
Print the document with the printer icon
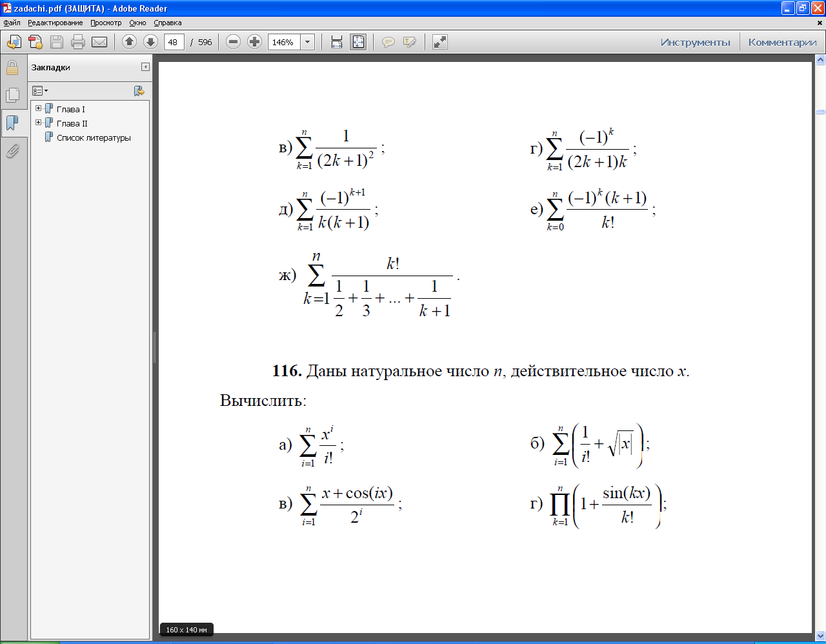pos(78,42)
